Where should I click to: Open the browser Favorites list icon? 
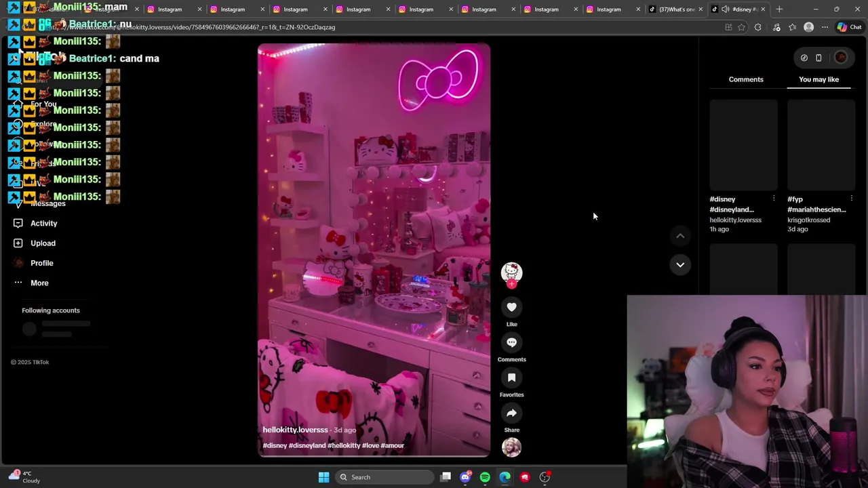[792, 27]
